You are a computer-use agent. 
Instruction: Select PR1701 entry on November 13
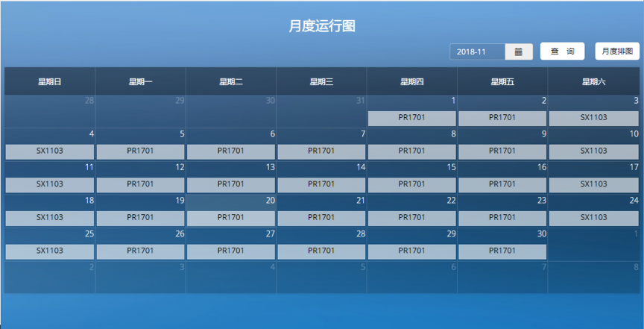click(231, 185)
